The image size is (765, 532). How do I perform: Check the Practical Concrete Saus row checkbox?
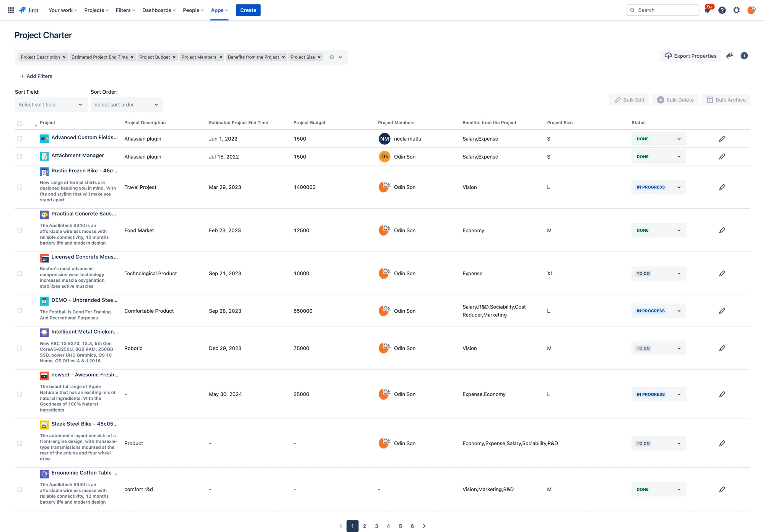[20, 230]
